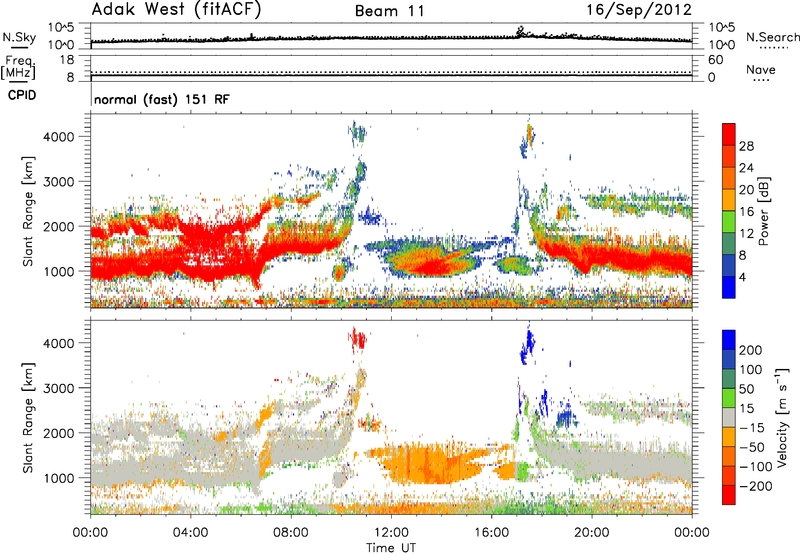Click the '20:00' time axis label
The height and width of the screenshot is (554, 800).
tap(591, 533)
